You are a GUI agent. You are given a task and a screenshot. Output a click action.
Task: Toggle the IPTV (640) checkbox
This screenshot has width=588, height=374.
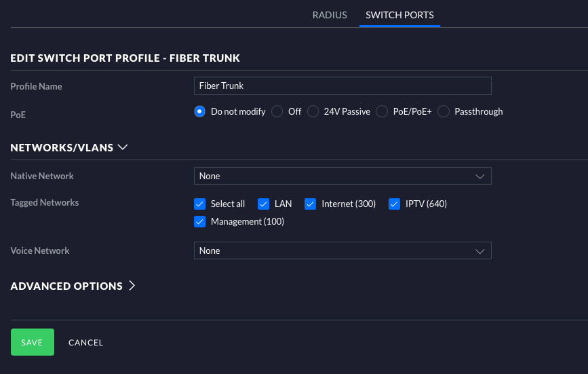point(394,204)
